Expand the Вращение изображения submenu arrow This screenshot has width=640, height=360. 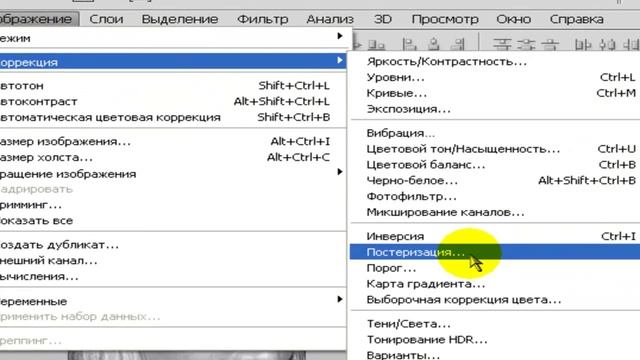[x=340, y=172]
